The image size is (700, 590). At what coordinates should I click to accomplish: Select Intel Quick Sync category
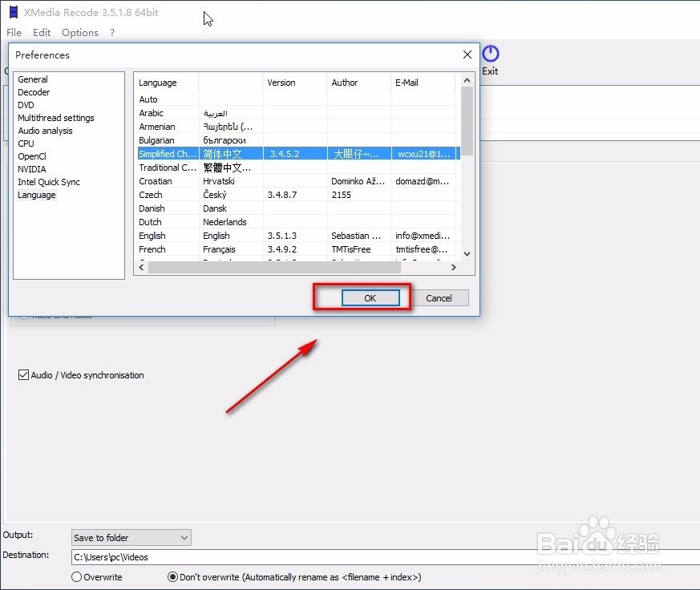click(x=49, y=182)
